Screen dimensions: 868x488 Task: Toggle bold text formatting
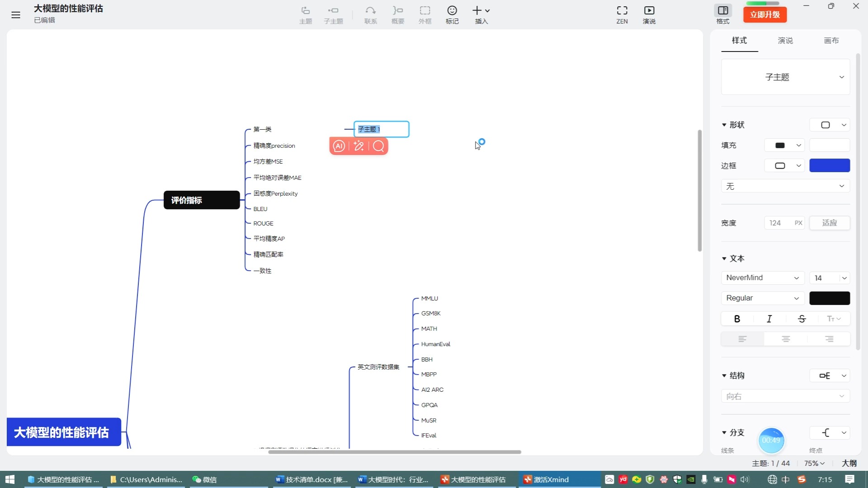point(737,319)
